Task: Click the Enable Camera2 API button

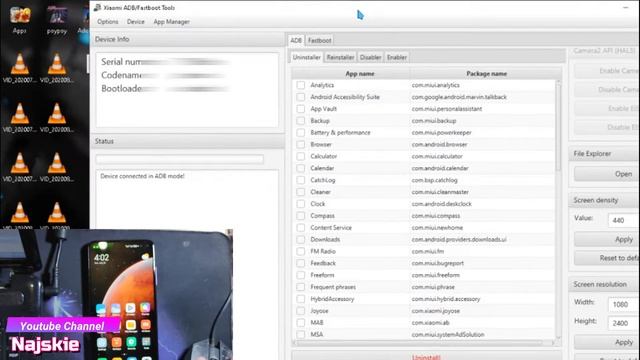Action: 607,71
